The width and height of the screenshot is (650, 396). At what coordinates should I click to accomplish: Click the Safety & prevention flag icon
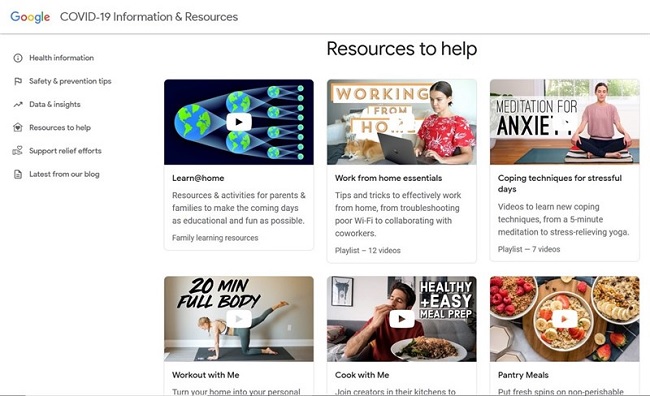pyautogui.click(x=18, y=81)
